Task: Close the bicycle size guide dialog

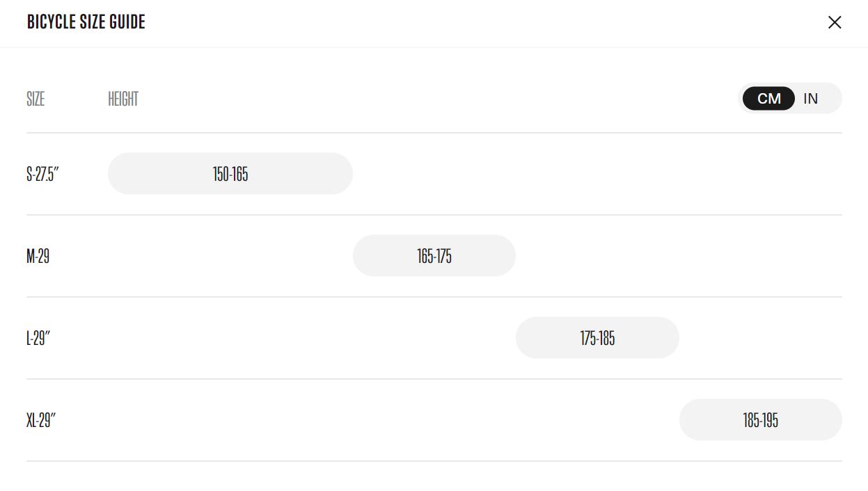Action: 835,22
